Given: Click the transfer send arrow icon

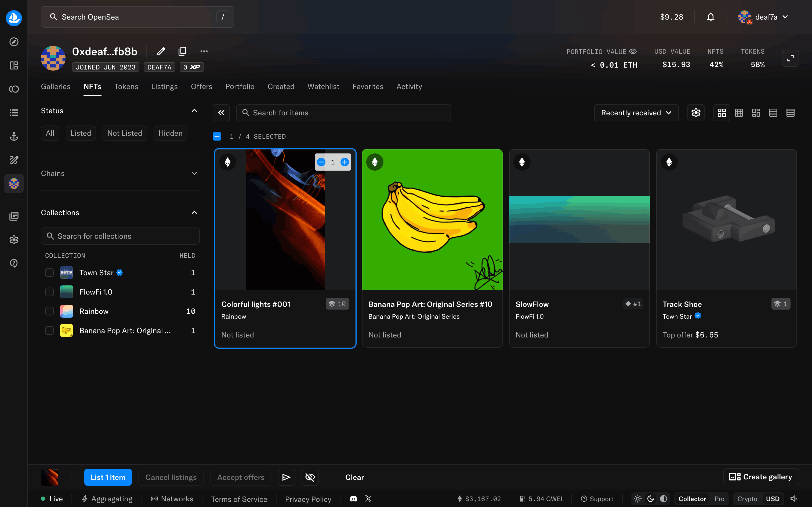Looking at the screenshot, I should coord(286,477).
